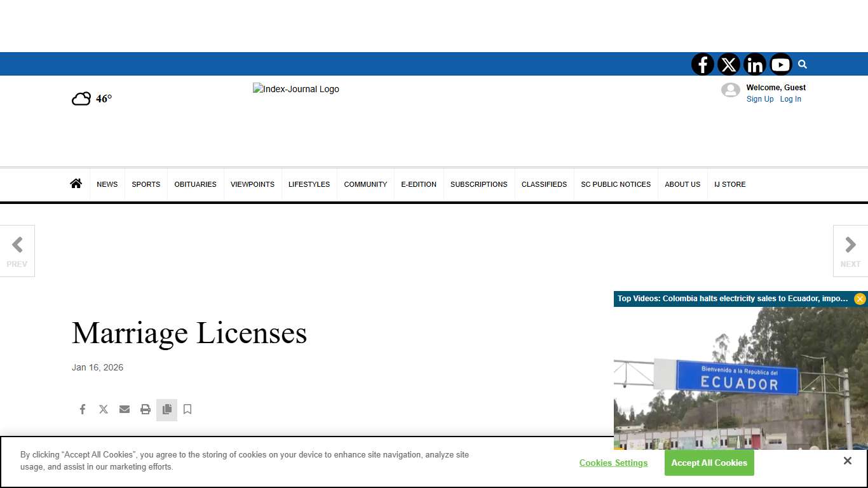Open the site search magnifier icon

tap(802, 64)
